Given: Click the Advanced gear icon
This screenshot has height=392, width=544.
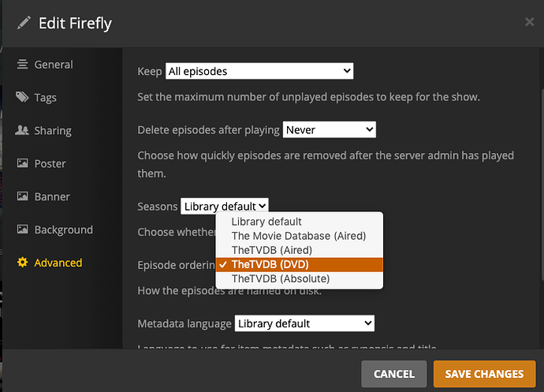Looking at the screenshot, I should (x=23, y=262).
